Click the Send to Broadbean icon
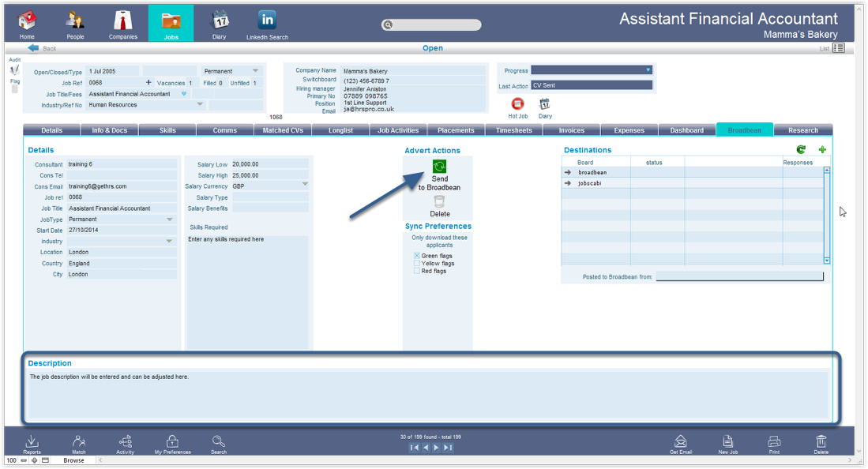This screenshot has height=469, width=868. (x=440, y=166)
